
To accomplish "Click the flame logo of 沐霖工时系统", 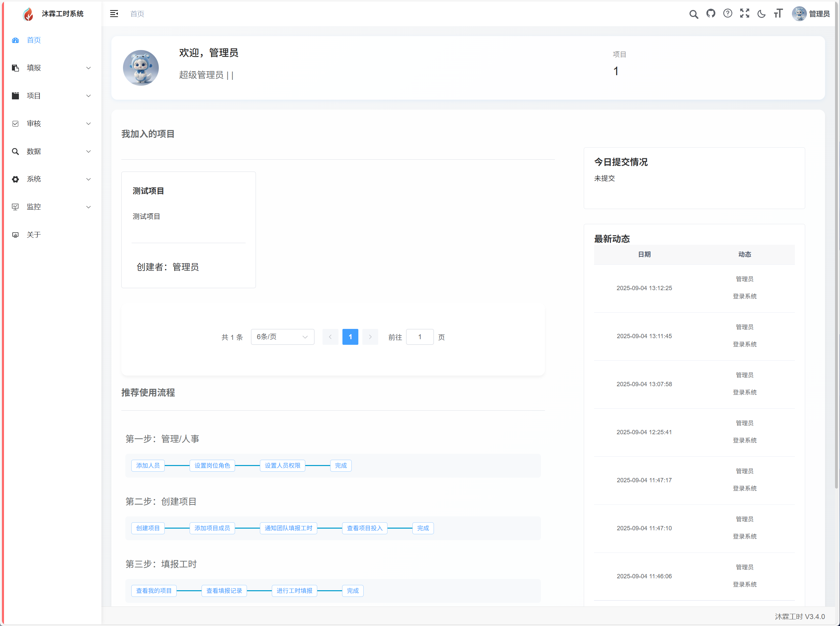I will click(28, 14).
